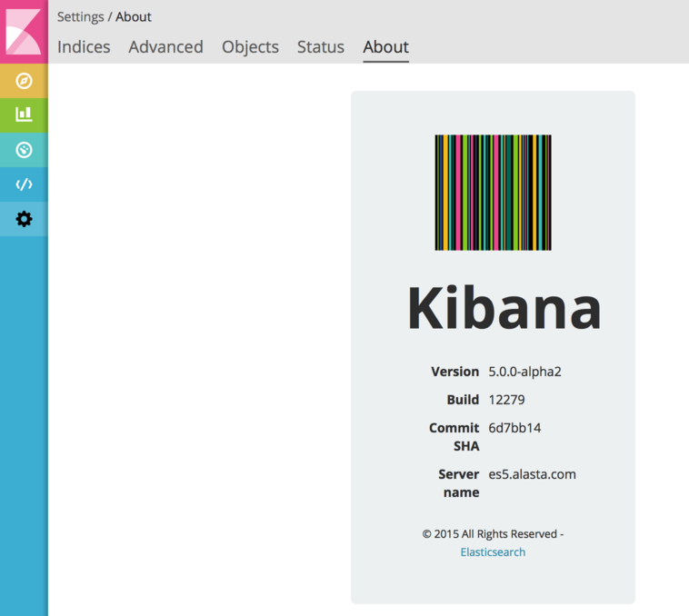This screenshot has width=689, height=616.
Task: Select the Settings gear icon
Action: [24, 219]
